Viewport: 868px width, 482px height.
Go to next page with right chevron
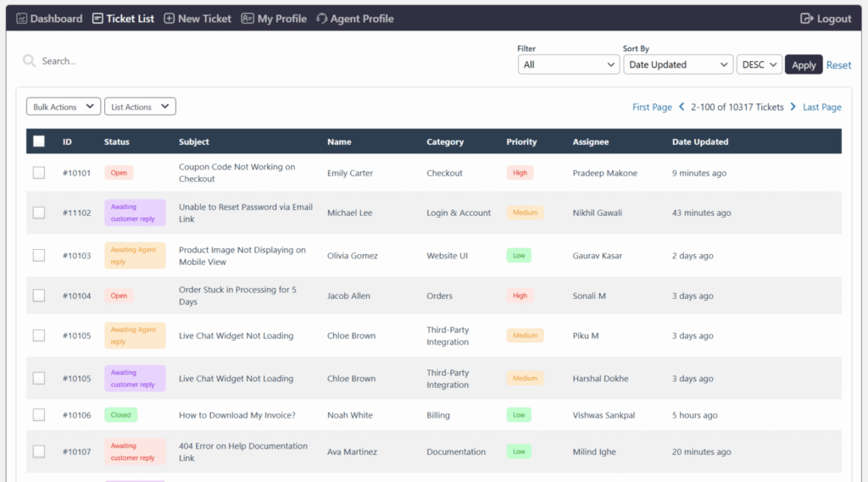pyautogui.click(x=793, y=108)
